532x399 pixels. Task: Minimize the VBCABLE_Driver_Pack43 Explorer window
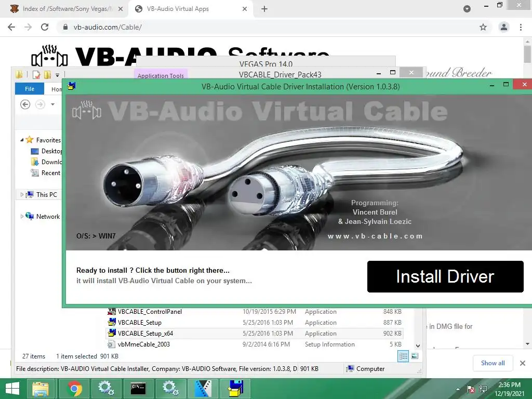379,73
